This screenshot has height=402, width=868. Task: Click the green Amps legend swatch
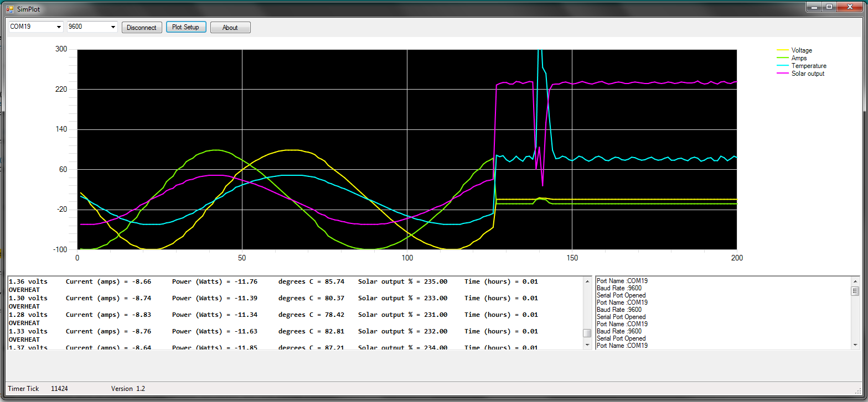coord(783,58)
